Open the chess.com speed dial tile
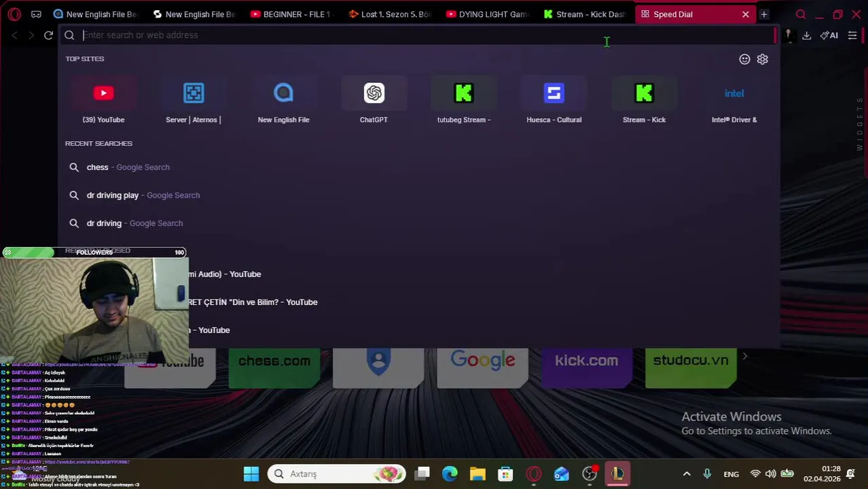The width and height of the screenshot is (868, 489). 274,367
